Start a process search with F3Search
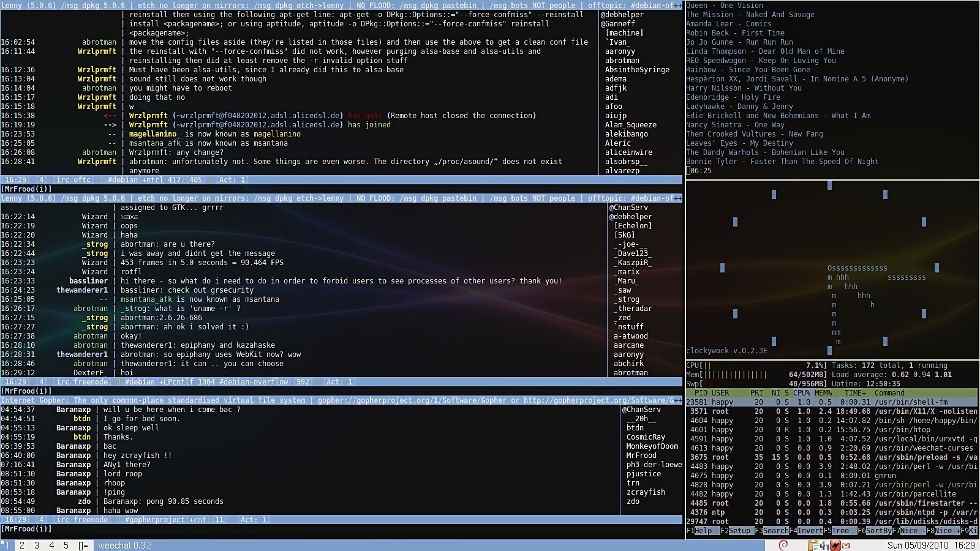 [772, 531]
